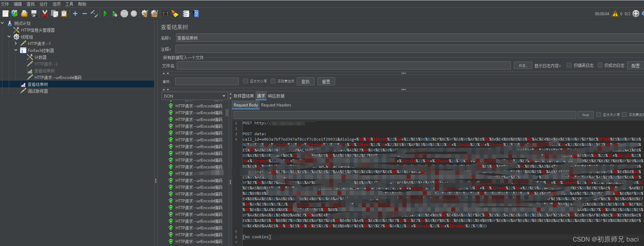Click the collapse-left arrow beside 取样器结果 tab
This screenshot has height=246, width=644.
(231, 95)
